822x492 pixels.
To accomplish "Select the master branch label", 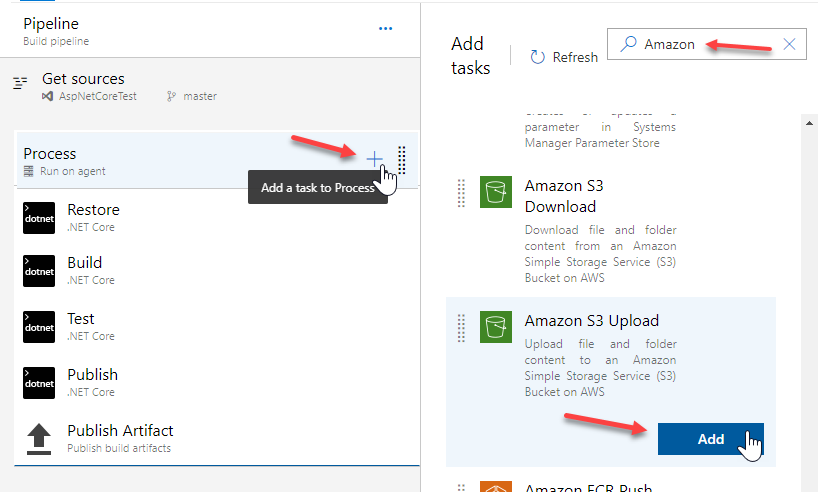I will 200,96.
